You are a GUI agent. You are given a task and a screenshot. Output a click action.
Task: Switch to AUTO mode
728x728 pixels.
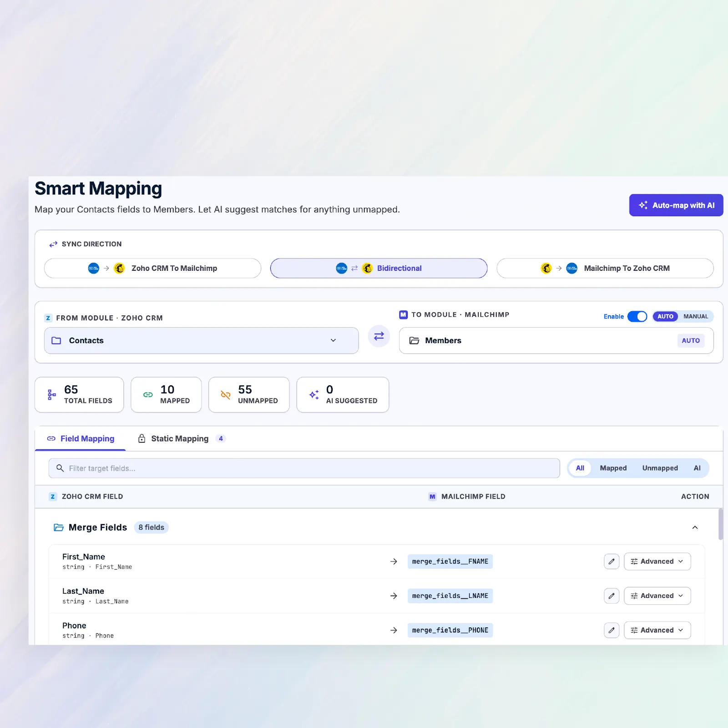tap(665, 316)
